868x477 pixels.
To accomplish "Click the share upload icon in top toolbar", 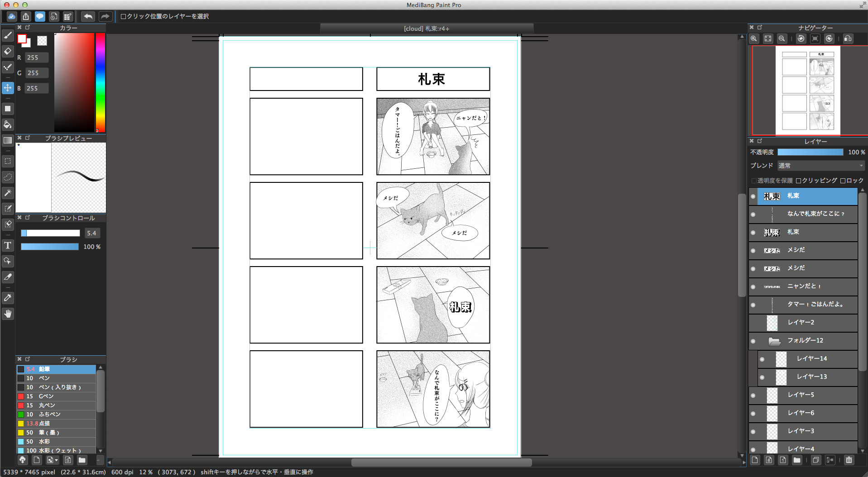I will pos(26,16).
